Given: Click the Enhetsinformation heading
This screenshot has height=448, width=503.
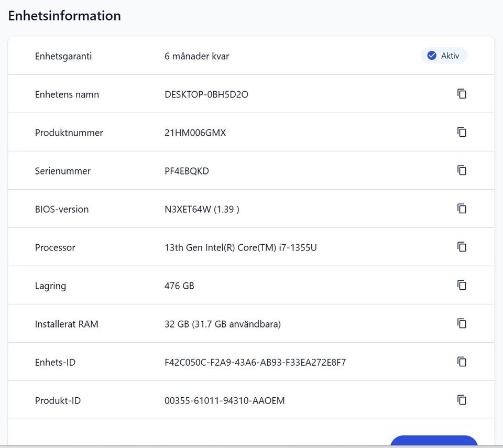Looking at the screenshot, I should point(64,16).
